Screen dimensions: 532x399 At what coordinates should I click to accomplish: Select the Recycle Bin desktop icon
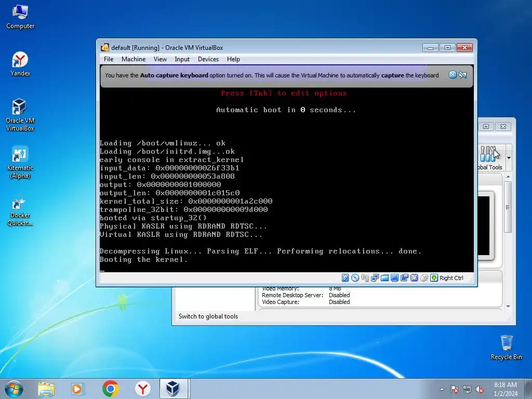(x=506, y=348)
